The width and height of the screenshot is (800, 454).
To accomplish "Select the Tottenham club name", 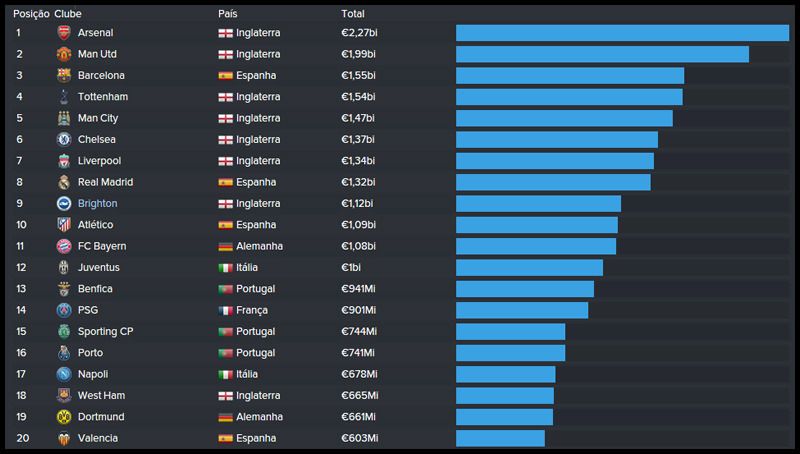I will pyautogui.click(x=102, y=97).
